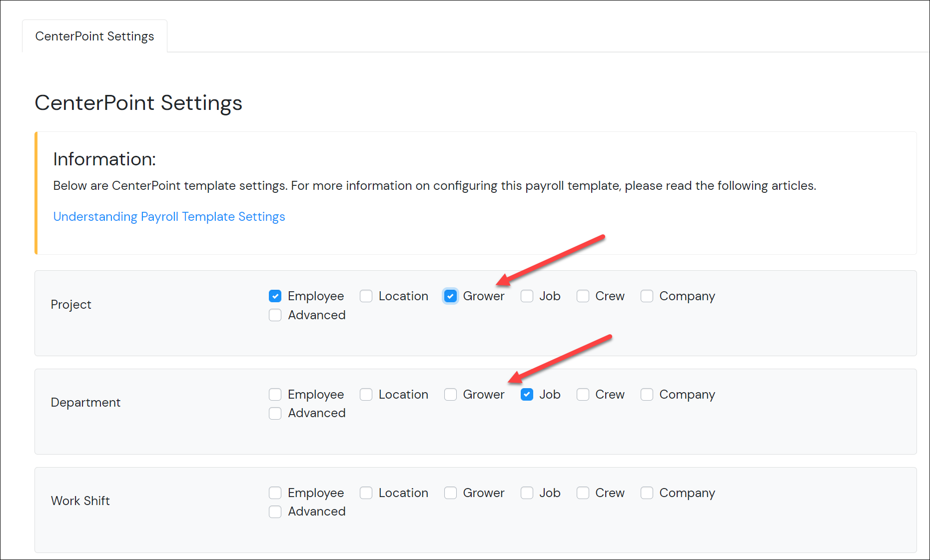930x560 pixels.
Task: Click the Information: heading
Action: (x=104, y=159)
